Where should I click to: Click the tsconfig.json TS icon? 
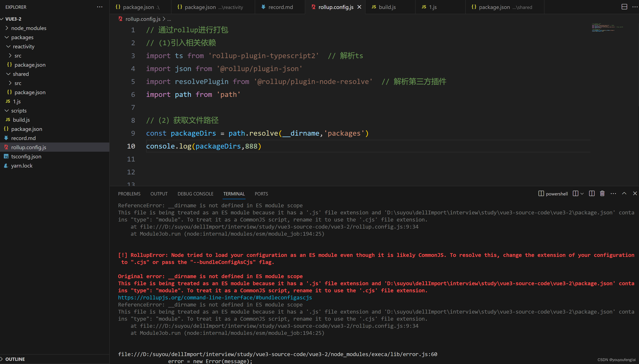tap(6, 156)
